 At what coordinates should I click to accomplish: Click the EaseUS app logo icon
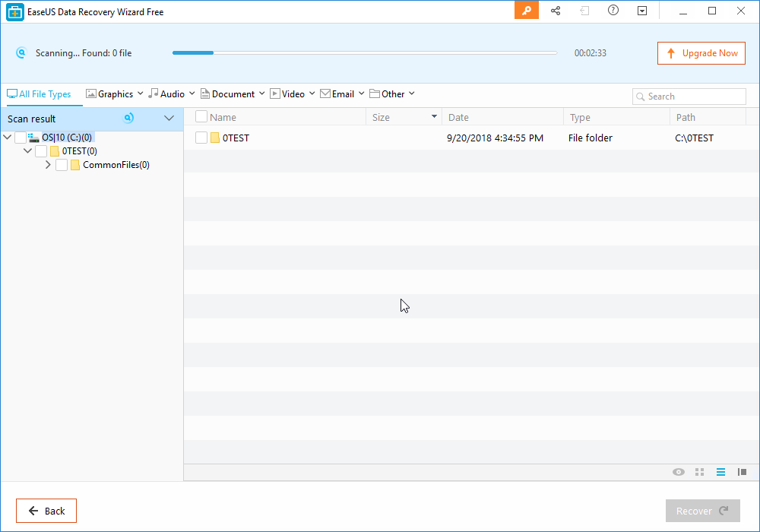pyautogui.click(x=15, y=11)
